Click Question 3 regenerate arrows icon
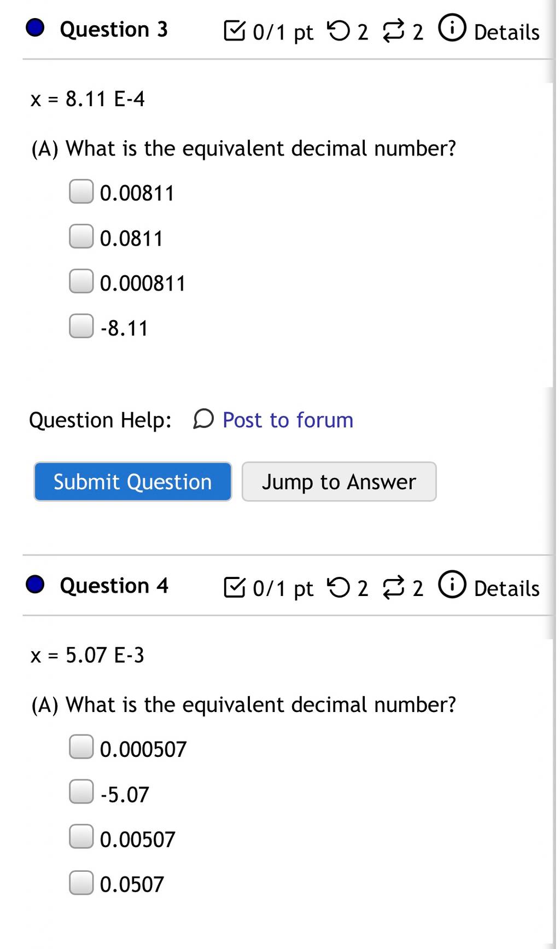The image size is (560, 949). point(393,31)
